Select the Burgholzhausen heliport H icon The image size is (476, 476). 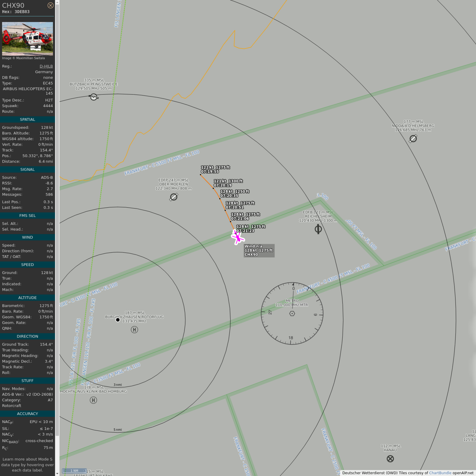(134, 330)
